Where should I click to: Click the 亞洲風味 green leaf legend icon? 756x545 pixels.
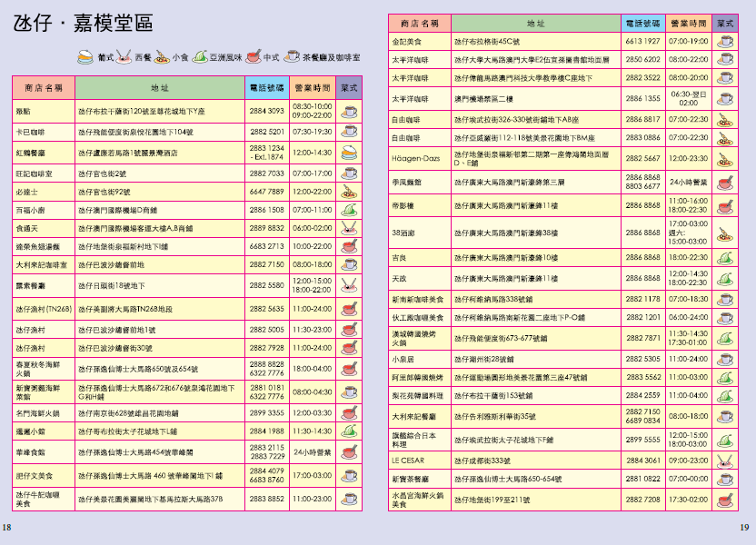point(200,56)
